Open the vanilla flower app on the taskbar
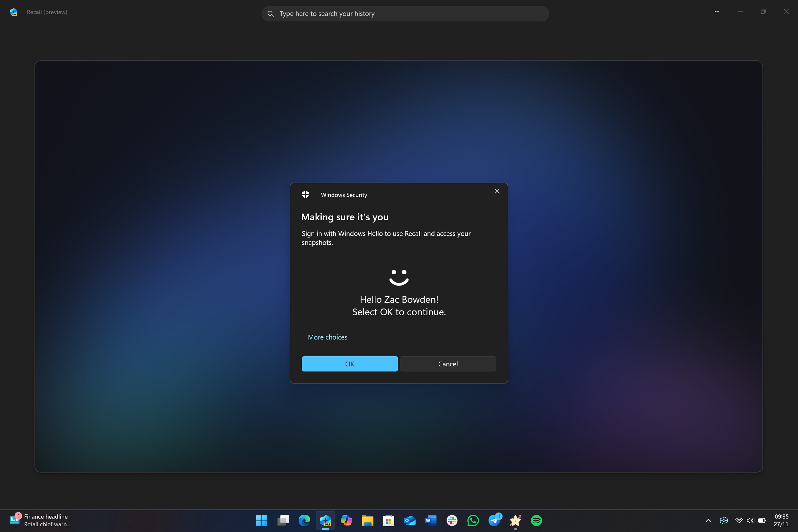Screen dimensions: 798x532 [x=515, y=520]
